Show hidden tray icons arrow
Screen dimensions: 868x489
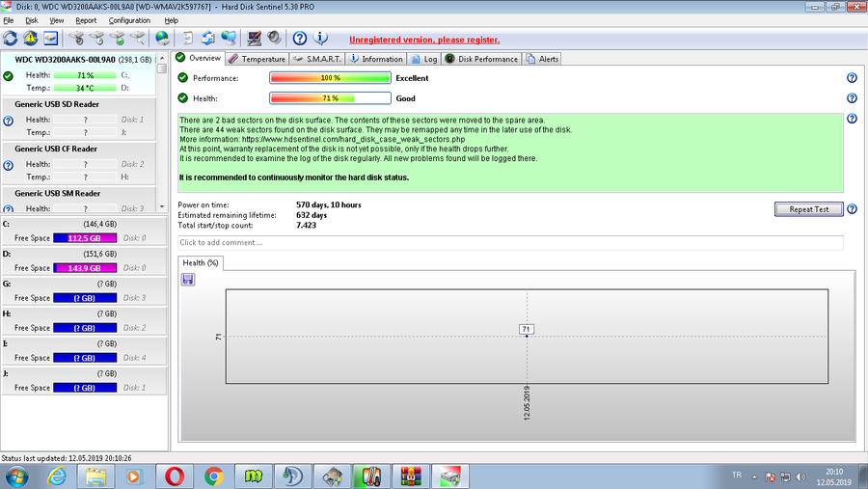pos(754,476)
